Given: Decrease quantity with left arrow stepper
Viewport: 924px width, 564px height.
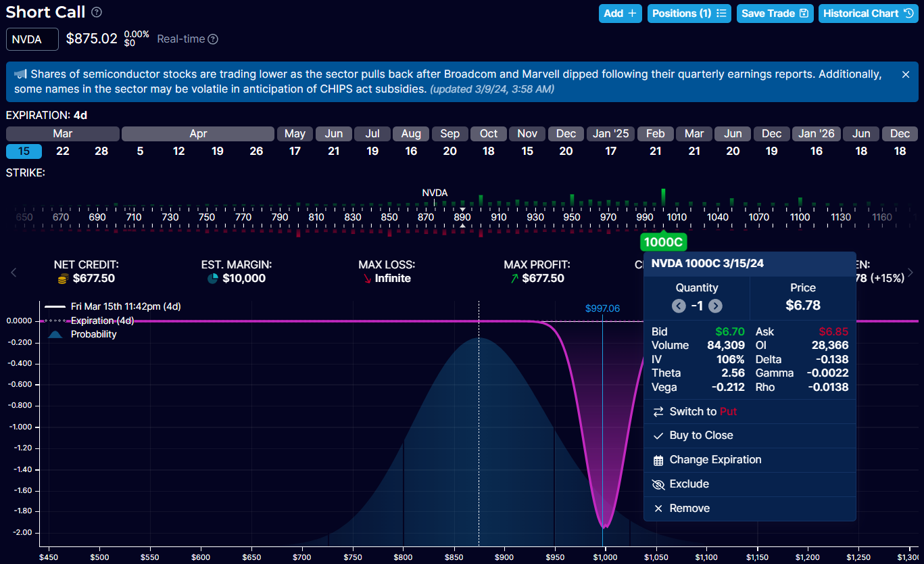Looking at the screenshot, I should coord(679,306).
